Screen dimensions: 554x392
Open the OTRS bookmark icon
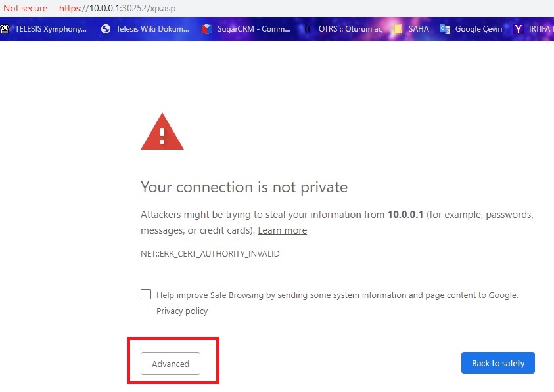click(x=309, y=29)
